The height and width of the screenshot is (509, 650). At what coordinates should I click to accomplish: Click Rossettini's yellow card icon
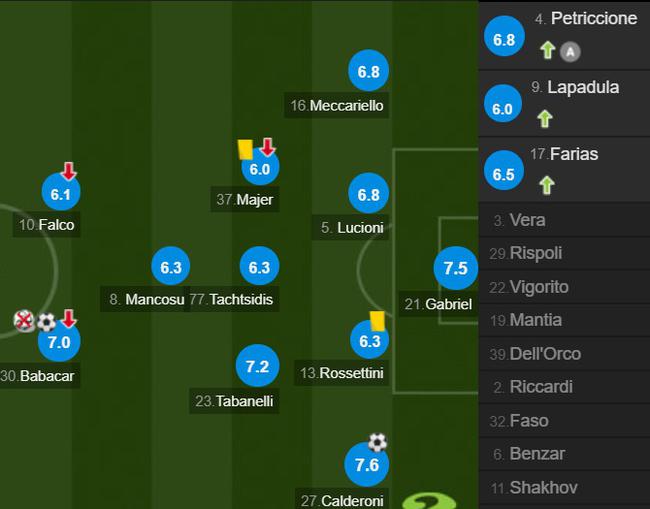click(x=378, y=321)
